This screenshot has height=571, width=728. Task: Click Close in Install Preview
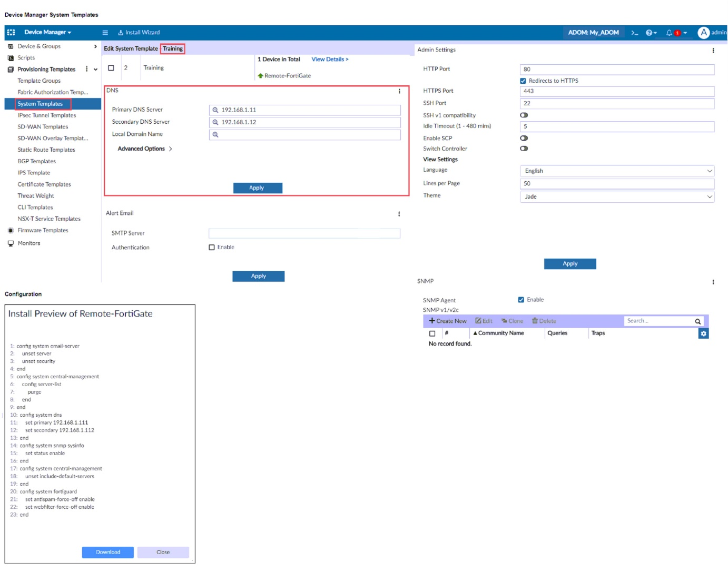163,553
